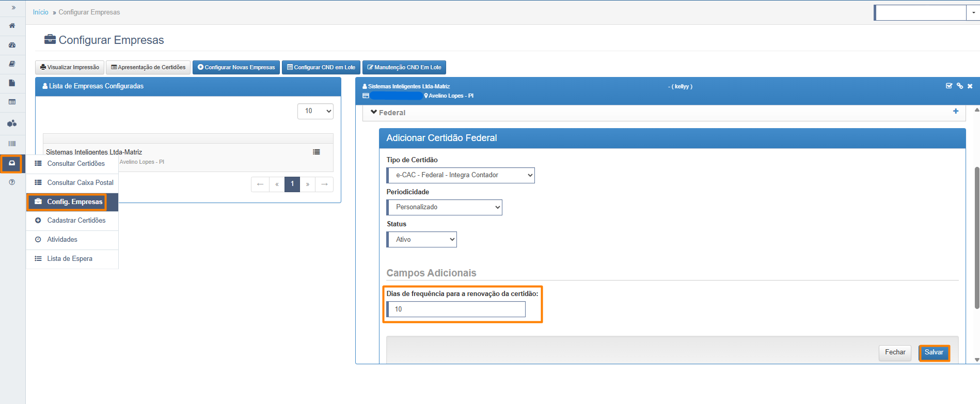Expand the sidebar with double-chevron toggle

(13, 8)
